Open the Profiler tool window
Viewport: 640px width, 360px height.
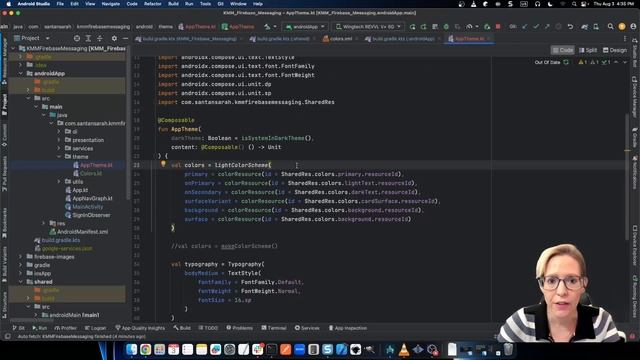coord(65,328)
